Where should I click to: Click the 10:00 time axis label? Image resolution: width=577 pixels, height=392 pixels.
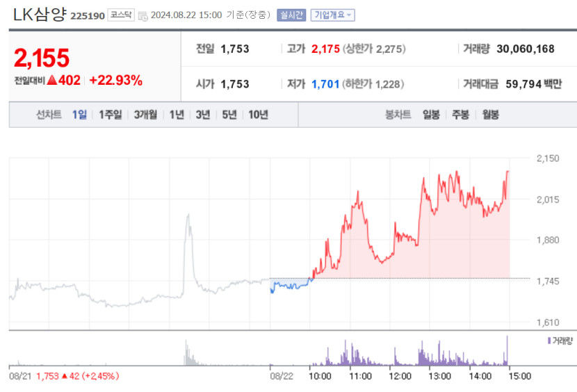coord(320,376)
